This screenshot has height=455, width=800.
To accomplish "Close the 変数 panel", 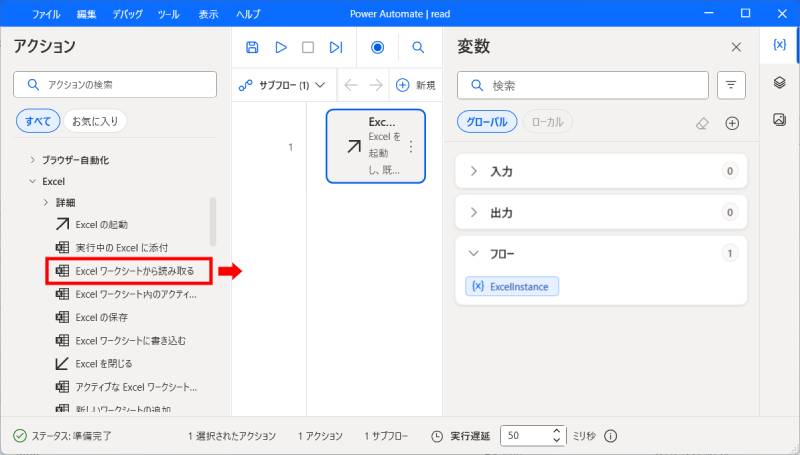I will point(736,47).
